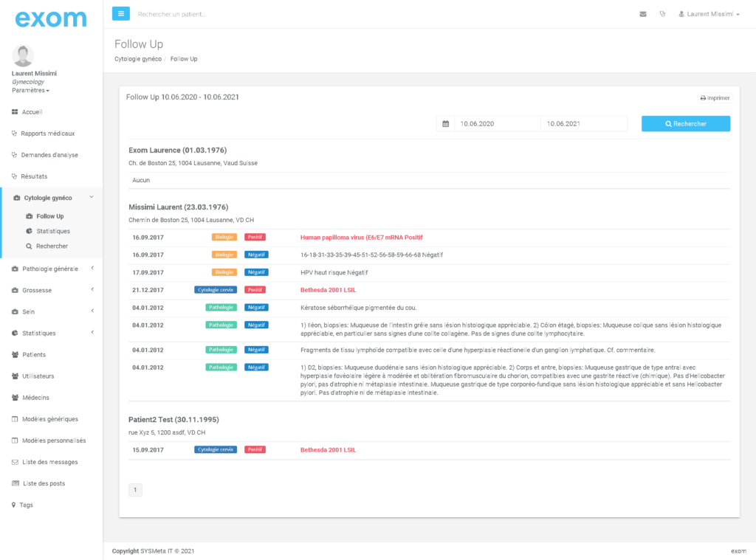Image resolution: width=756 pixels, height=560 pixels.
Task: Open Liste des messages in sidebar
Action: tap(49, 463)
